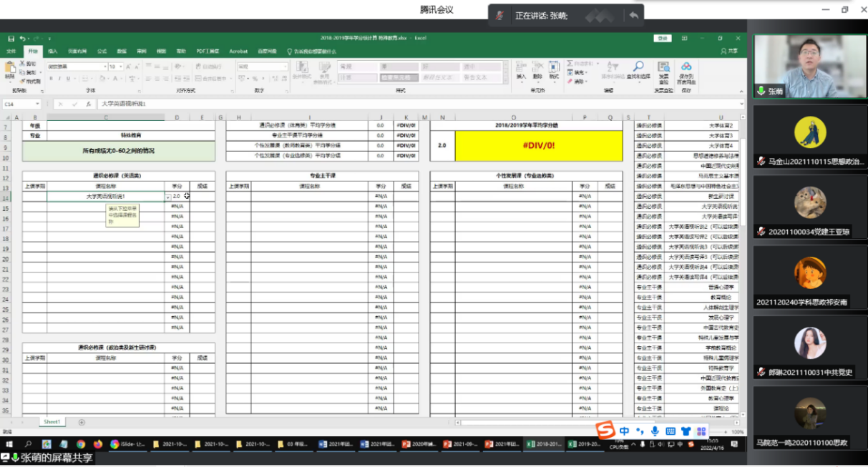The width and height of the screenshot is (868, 467).
Task: Toggle italic formatting in the font group
Action: 59,78
